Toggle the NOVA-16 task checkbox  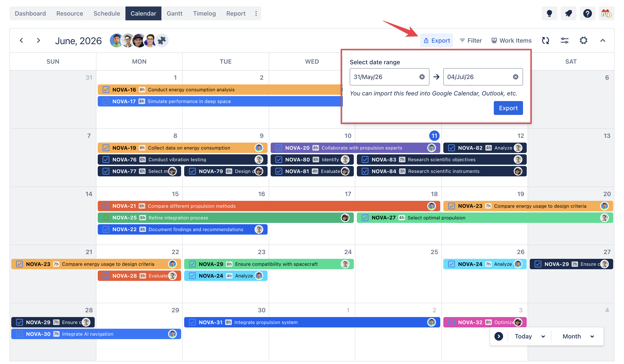point(106,90)
